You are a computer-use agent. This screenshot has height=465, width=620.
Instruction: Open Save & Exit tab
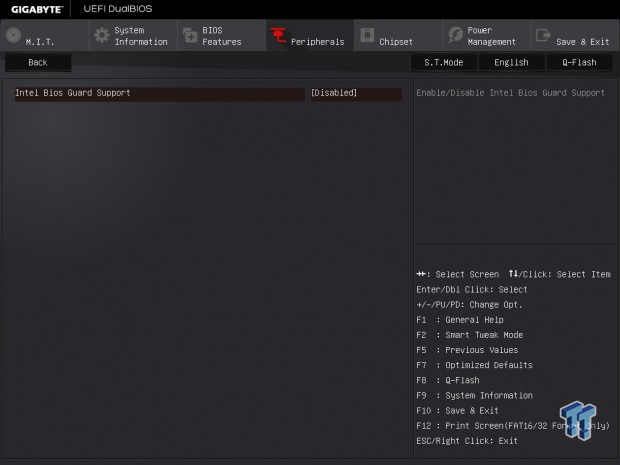pos(575,35)
